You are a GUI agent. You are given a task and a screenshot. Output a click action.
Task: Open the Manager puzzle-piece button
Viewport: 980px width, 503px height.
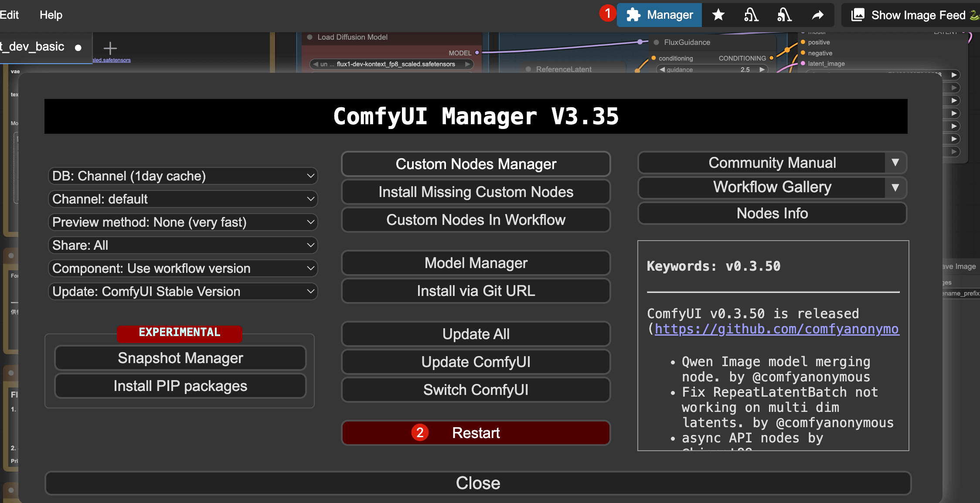659,15
